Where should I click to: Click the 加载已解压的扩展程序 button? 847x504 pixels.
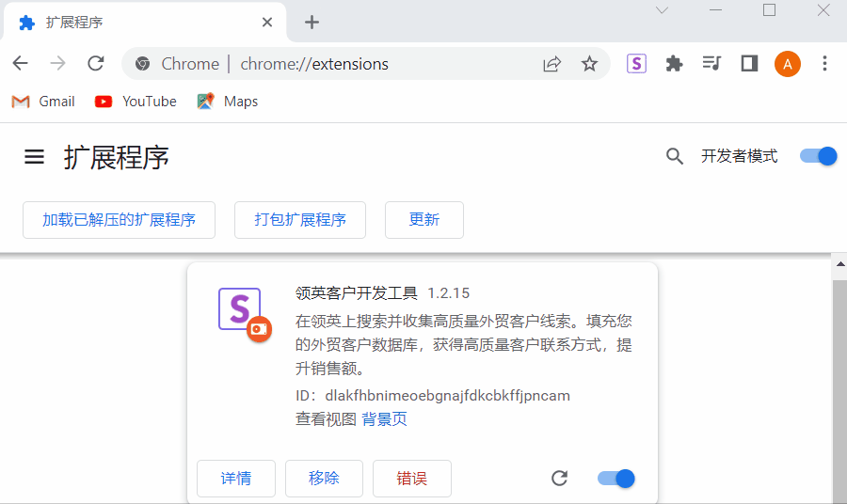[119, 220]
